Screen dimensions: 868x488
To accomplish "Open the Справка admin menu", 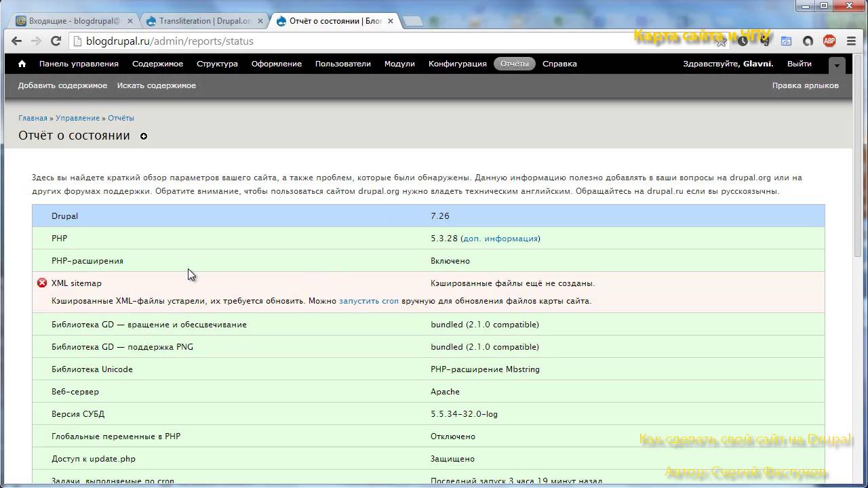I will 559,64.
